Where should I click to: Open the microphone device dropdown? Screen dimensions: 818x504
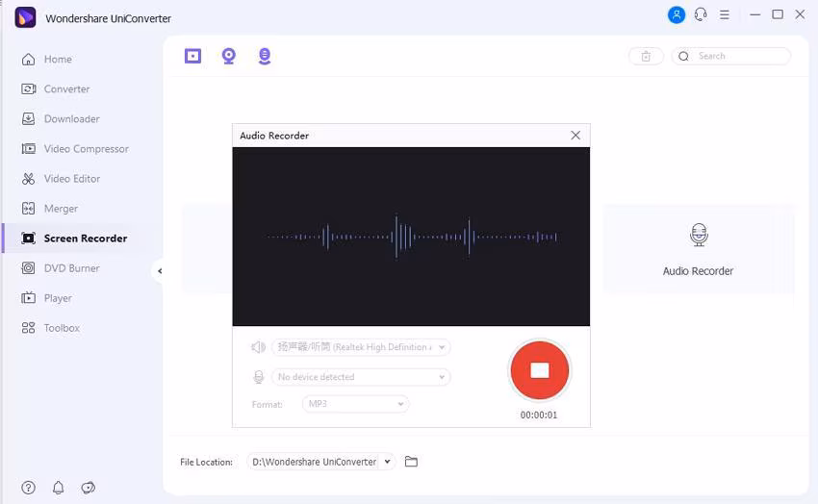(361, 377)
